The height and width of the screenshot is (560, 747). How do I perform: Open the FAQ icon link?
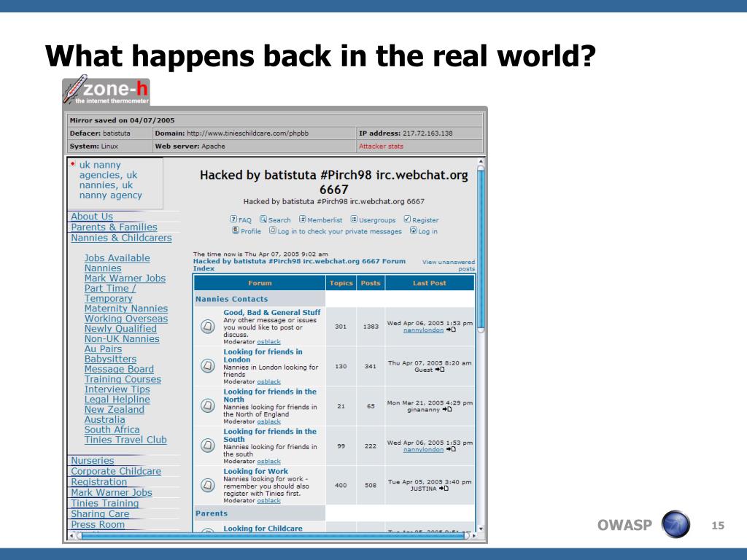coord(233,219)
